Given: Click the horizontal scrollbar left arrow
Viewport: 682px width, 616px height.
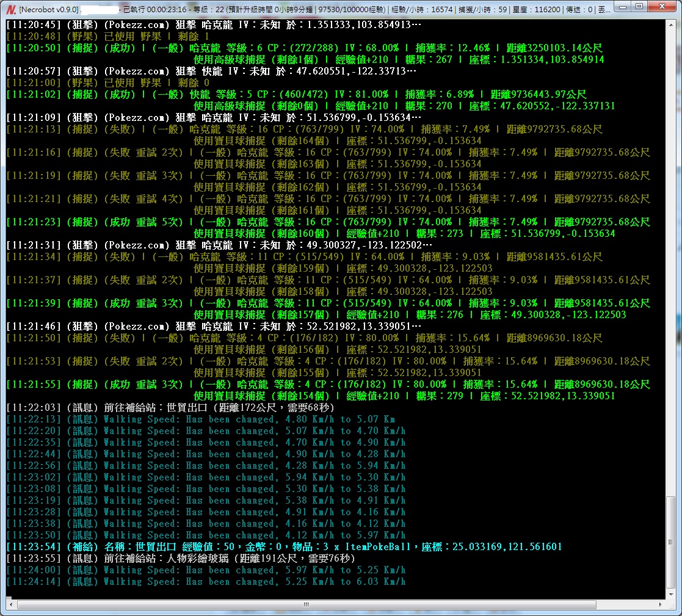Looking at the screenshot, I should [10, 605].
